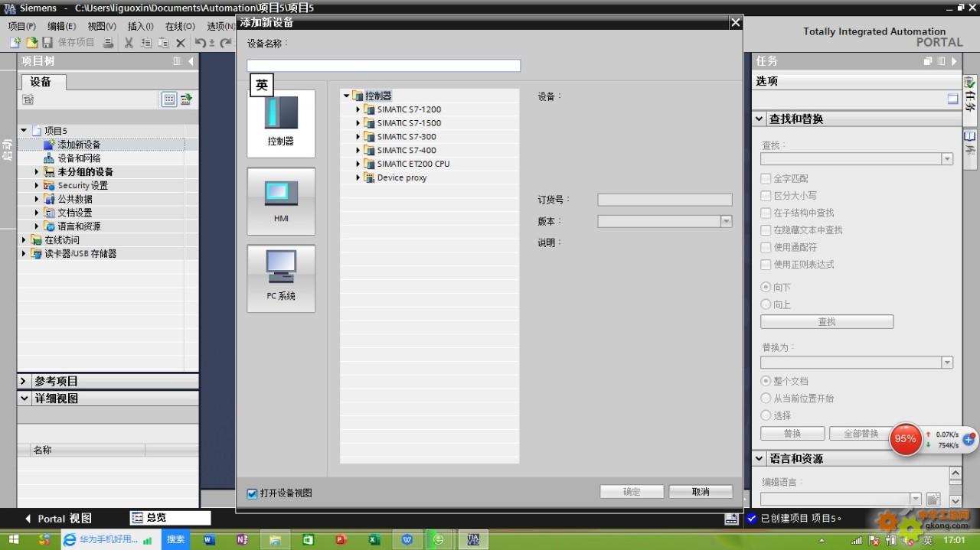Select the PC系统 device category tile
980x550 pixels.
coord(281,278)
